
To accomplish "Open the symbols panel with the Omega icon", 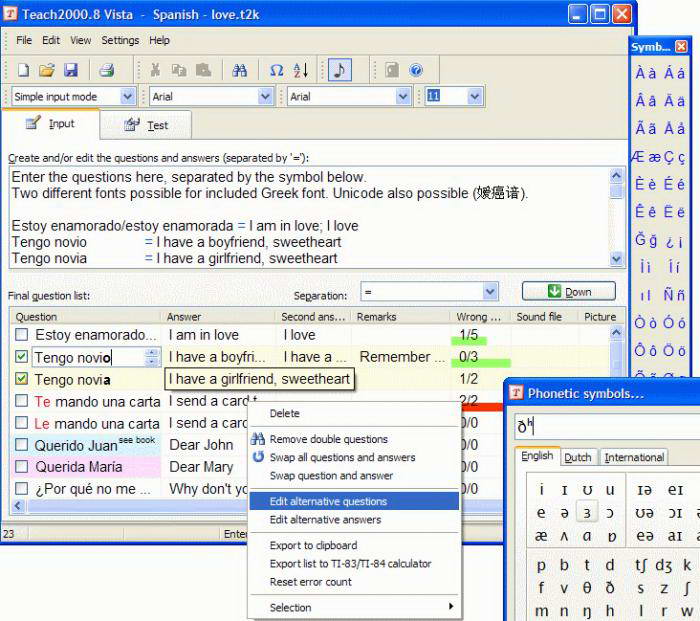I will (x=276, y=70).
